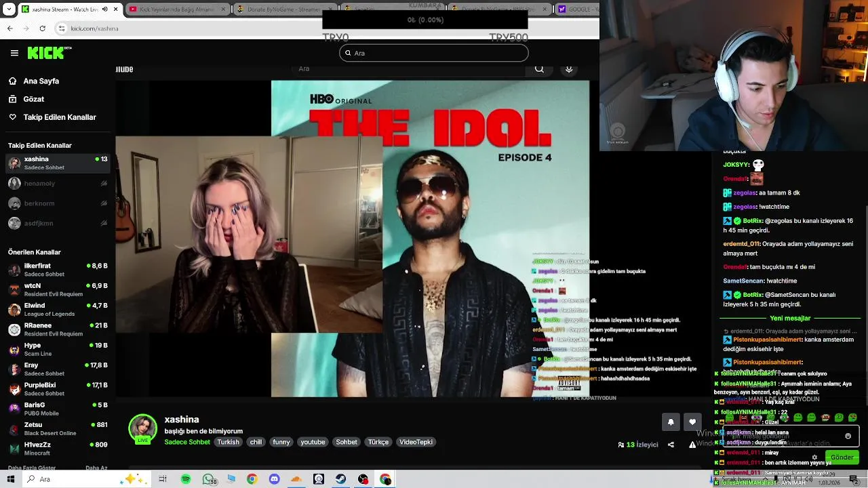Image resolution: width=868 pixels, height=488 pixels.
Task: Select the VideoTepki tag
Action: (416, 442)
